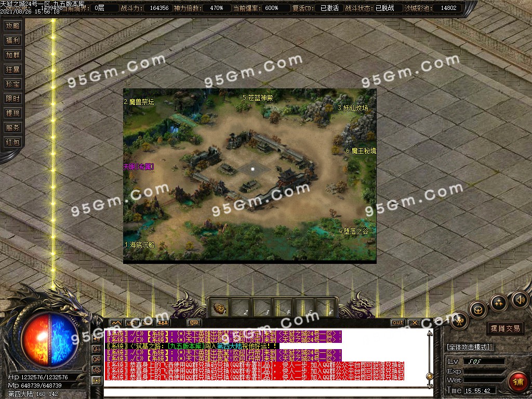Screen dimensions: 532x399
Task: Click map label 3.妖仙坟场
Action: tap(353, 108)
